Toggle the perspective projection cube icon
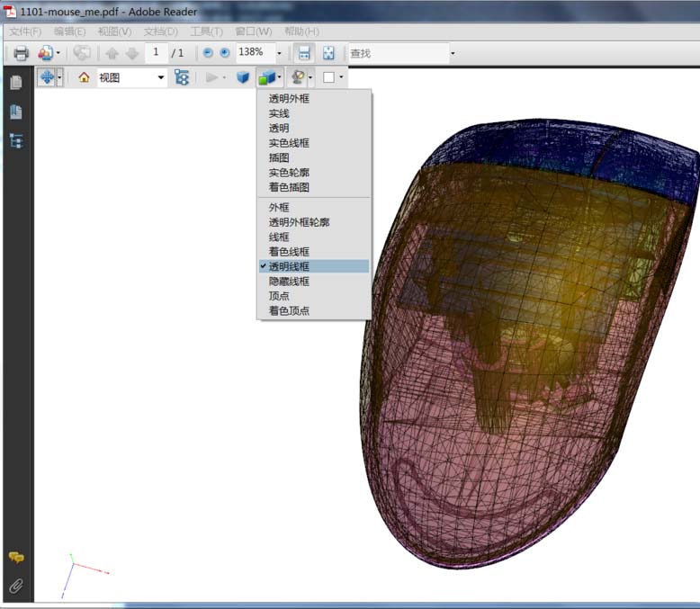 243,77
